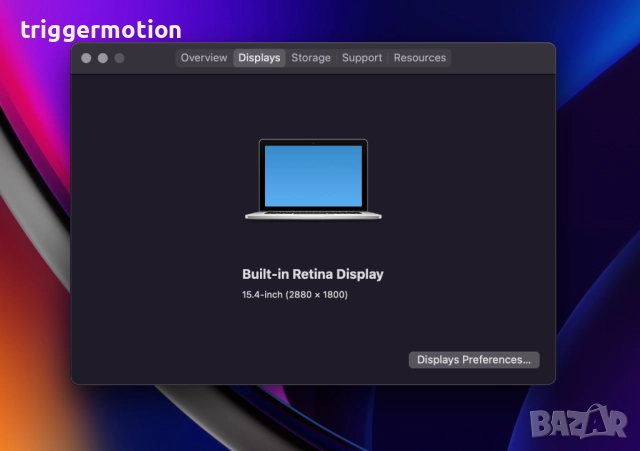Viewport: 640px width, 451px height.
Task: Click the MacBook laptop illustration
Action: (x=313, y=179)
